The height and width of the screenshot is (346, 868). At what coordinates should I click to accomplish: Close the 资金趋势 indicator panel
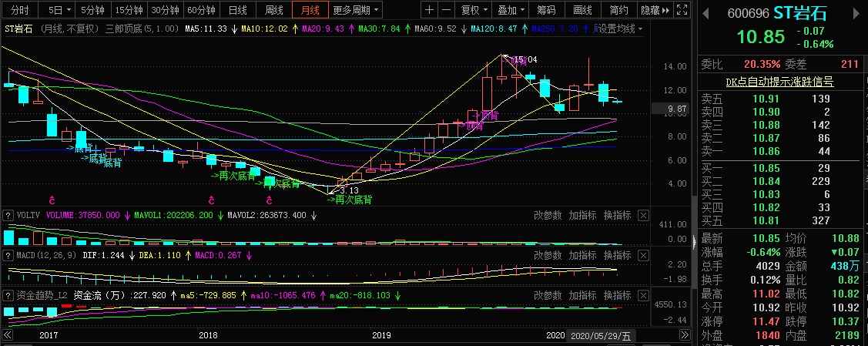[x=644, y=295]
